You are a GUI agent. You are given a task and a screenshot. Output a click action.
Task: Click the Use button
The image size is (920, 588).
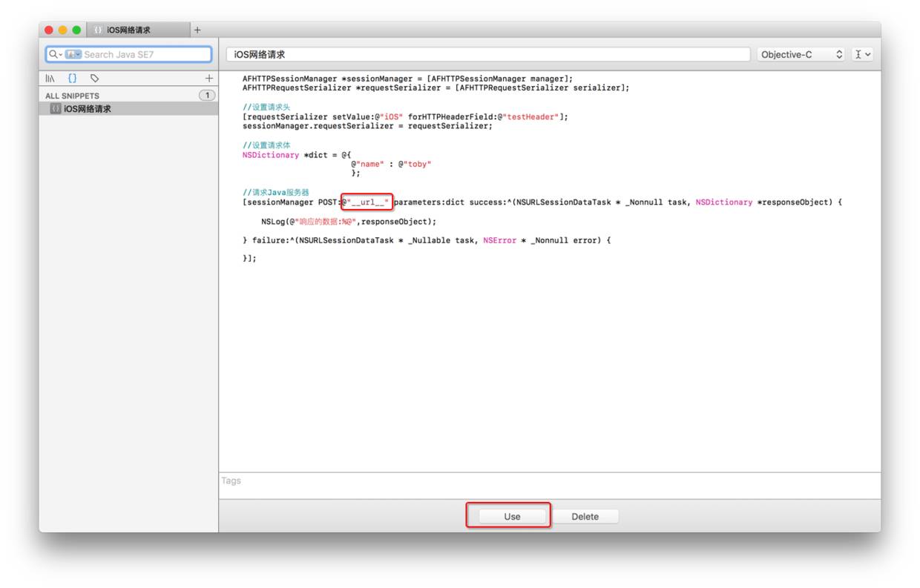[x=512, y=517]
